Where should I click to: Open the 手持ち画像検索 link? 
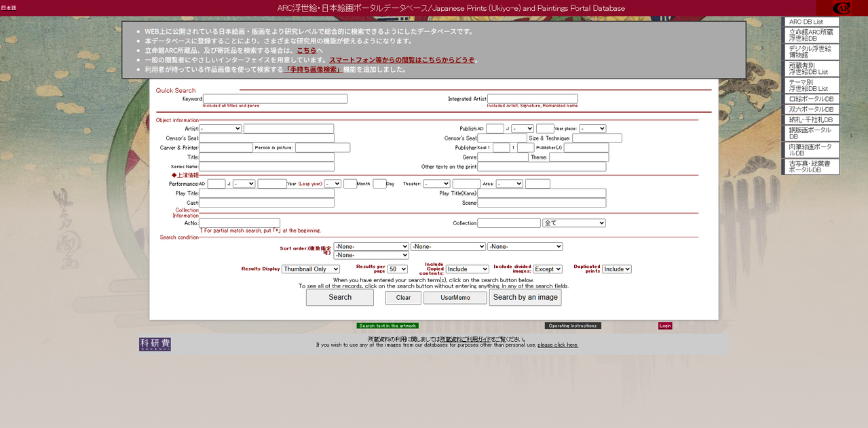coord(313,69)
